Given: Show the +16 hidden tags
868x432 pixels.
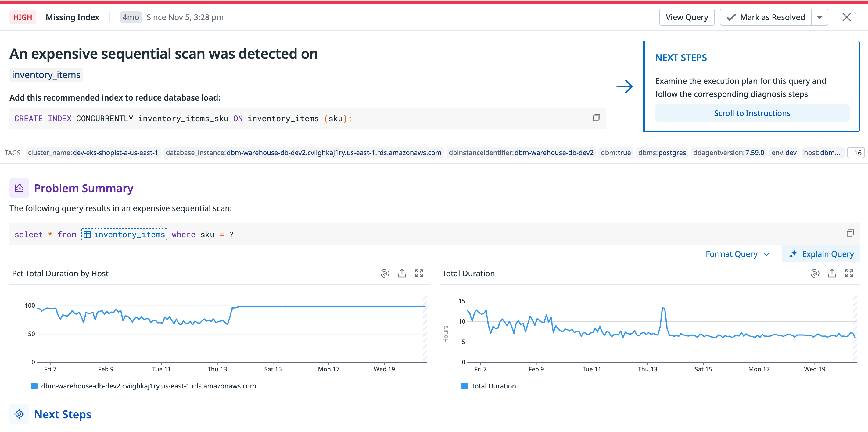Looking at the screenshot, I should [855, 153].
